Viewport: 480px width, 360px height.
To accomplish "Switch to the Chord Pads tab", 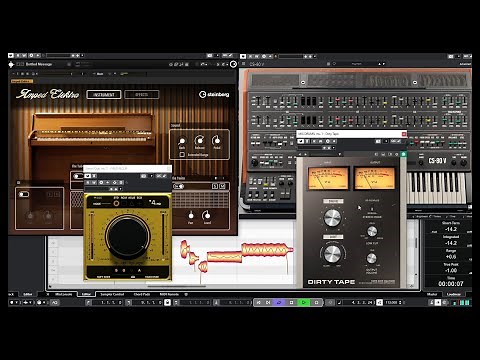I will coord(142,294).
